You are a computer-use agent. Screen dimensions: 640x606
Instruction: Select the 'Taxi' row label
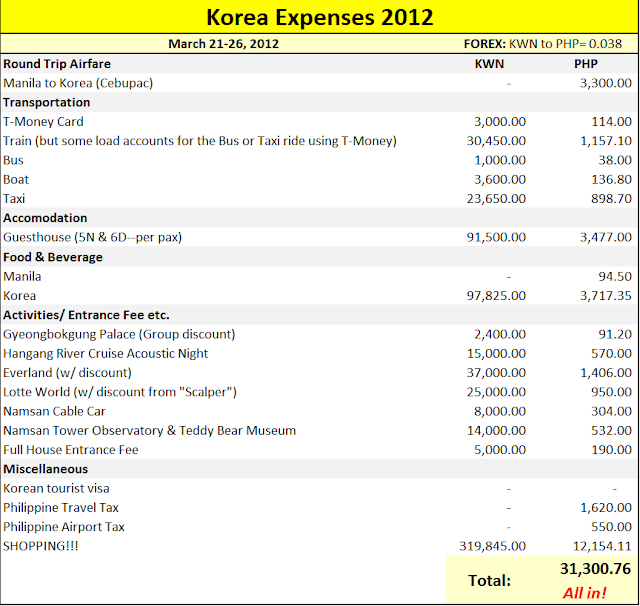coord(14,199)
